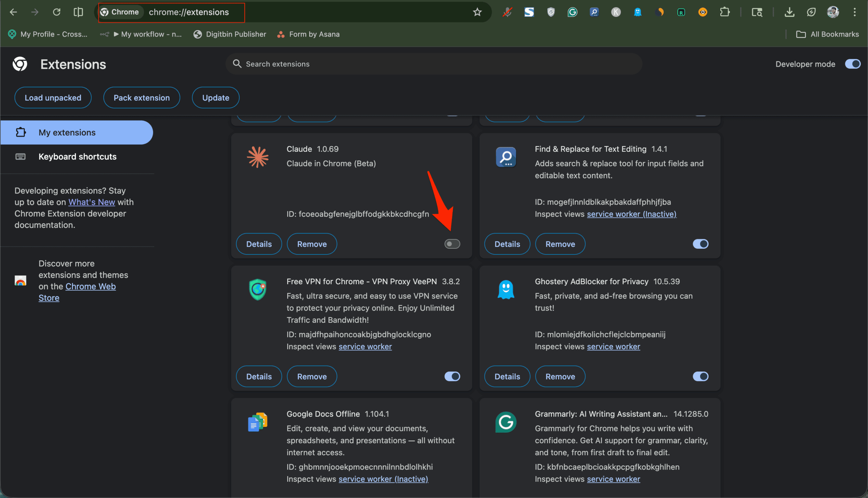Enable the Claude extension toggle
This screenshot has height=498, width=868.
tap(452, 244)
